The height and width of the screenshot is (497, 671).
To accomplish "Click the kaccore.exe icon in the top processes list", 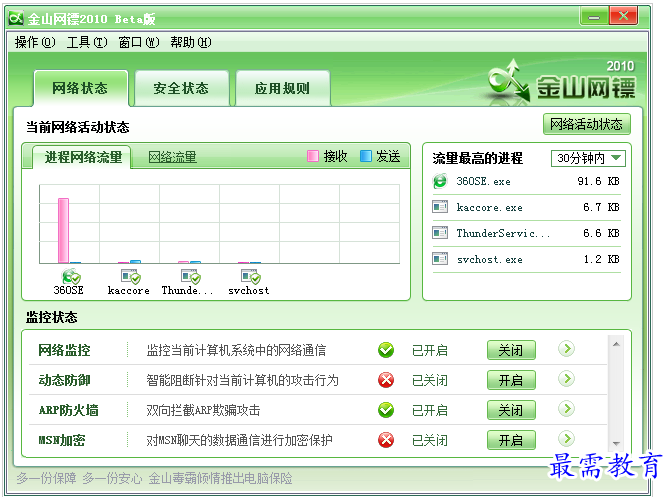I will [x=440, y=207].
